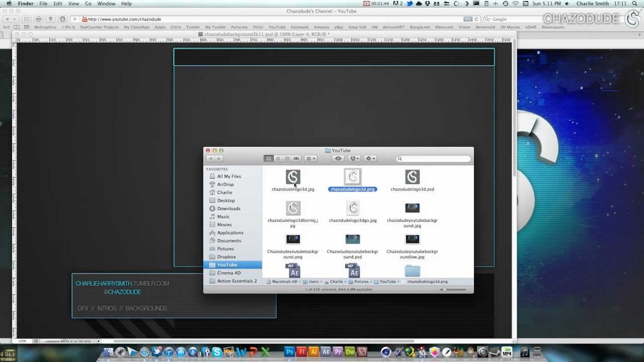Launch After Effects from the Dock
Viewport: 644px width, 362px height.
coord(326,352)
